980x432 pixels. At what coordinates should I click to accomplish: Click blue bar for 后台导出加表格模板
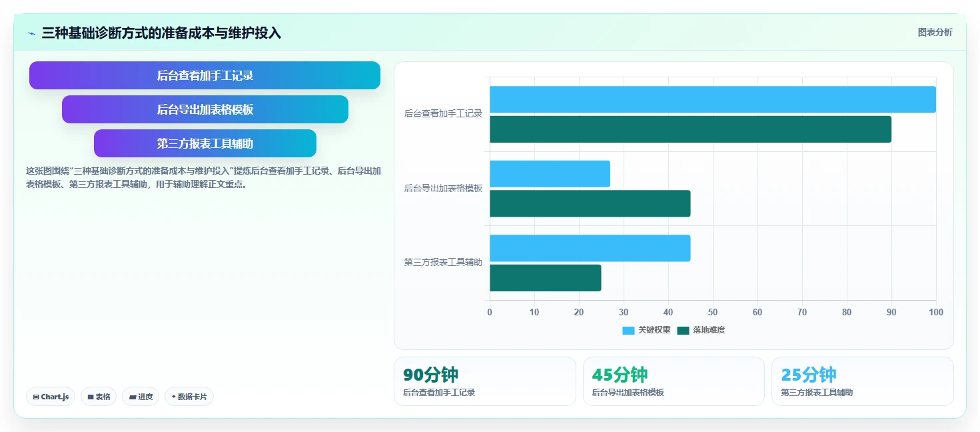coord(550,174)
